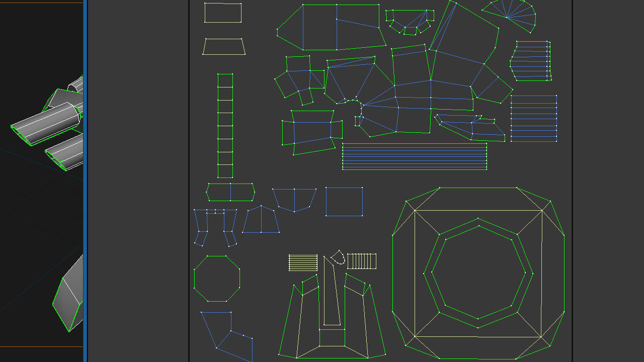Screen dimensions: 644x362
Task: Select the L-shaped blue UV shell
Action: (x=226, y=336)
